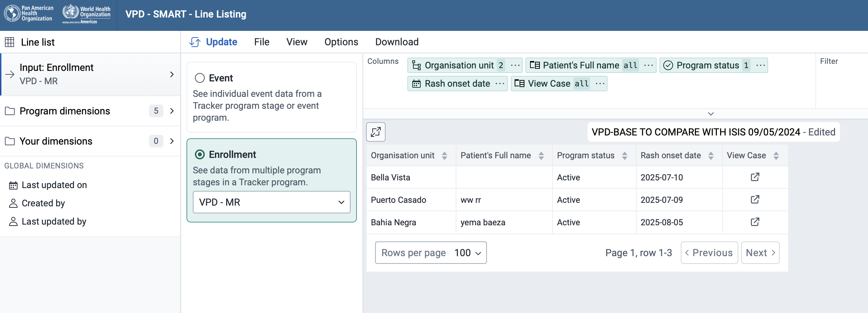Select the Enrollment radio button

coord(200,154)
